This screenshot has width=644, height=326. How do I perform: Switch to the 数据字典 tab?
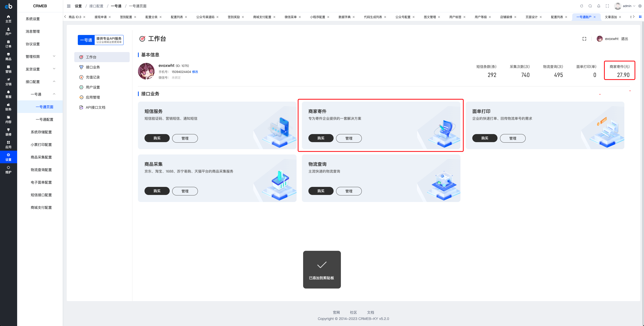point(344,17)
